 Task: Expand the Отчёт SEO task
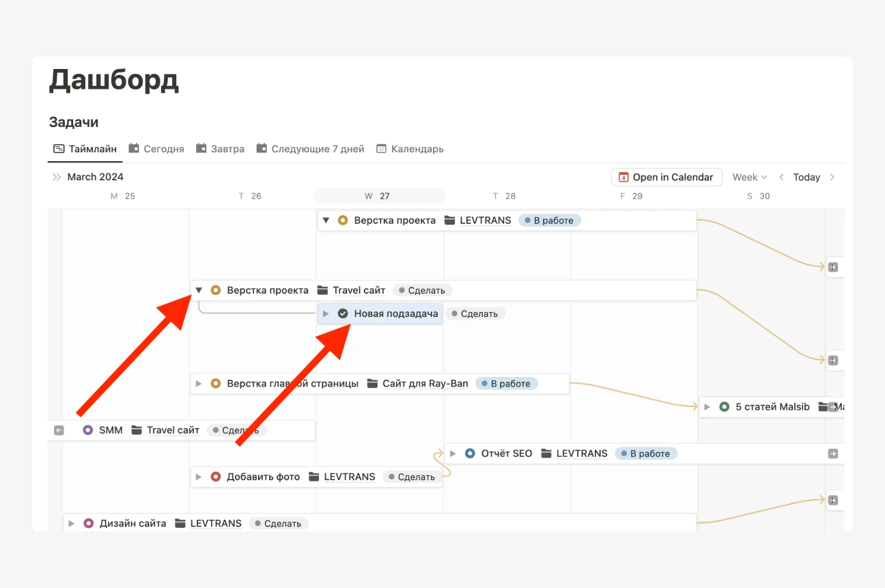coord(453,453)
